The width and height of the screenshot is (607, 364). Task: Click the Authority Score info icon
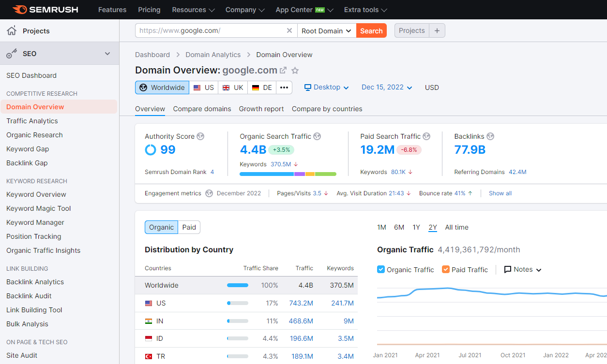click(x=200, y=136)
